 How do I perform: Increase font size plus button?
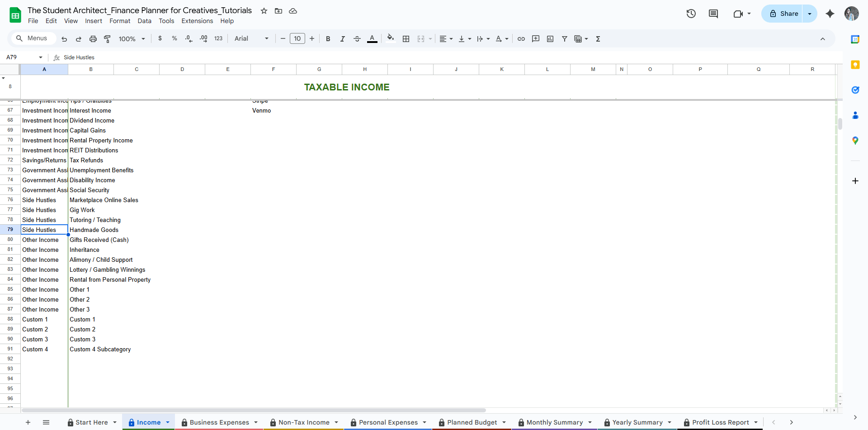coord(312,39)
